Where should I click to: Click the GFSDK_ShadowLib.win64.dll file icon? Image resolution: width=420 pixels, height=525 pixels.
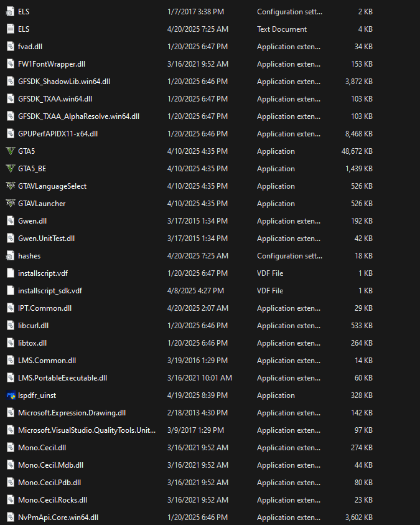point(11,82)
